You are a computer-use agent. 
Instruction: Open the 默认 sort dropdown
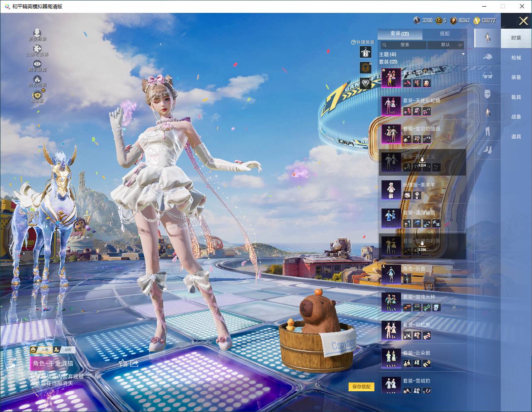[446, 45]
